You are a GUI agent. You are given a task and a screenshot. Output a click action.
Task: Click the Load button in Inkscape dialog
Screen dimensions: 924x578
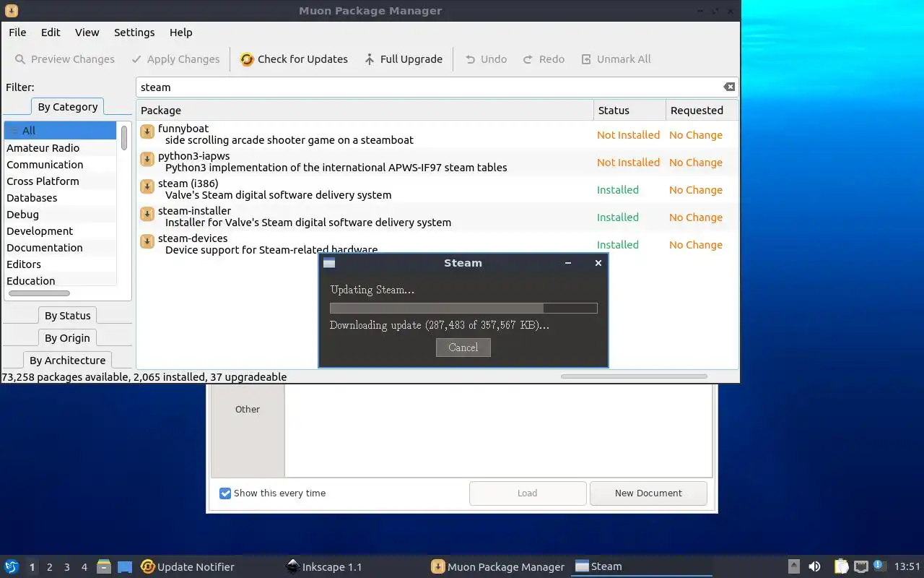point(528,493)
